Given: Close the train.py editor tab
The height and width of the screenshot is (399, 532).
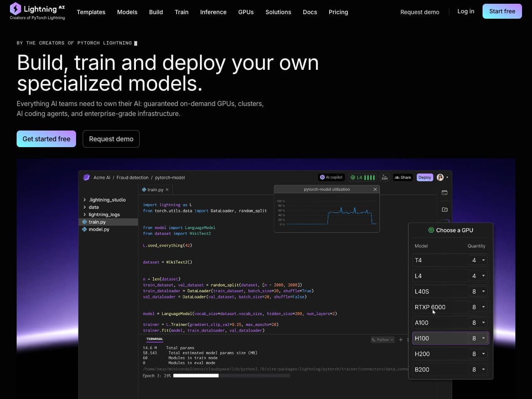Looking at the screenshot, I should (x=167, y=190).
